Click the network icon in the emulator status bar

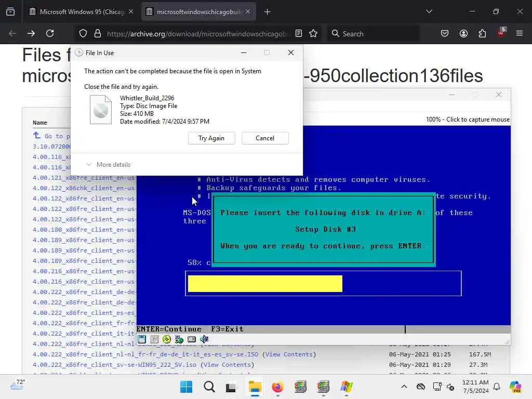179,339
